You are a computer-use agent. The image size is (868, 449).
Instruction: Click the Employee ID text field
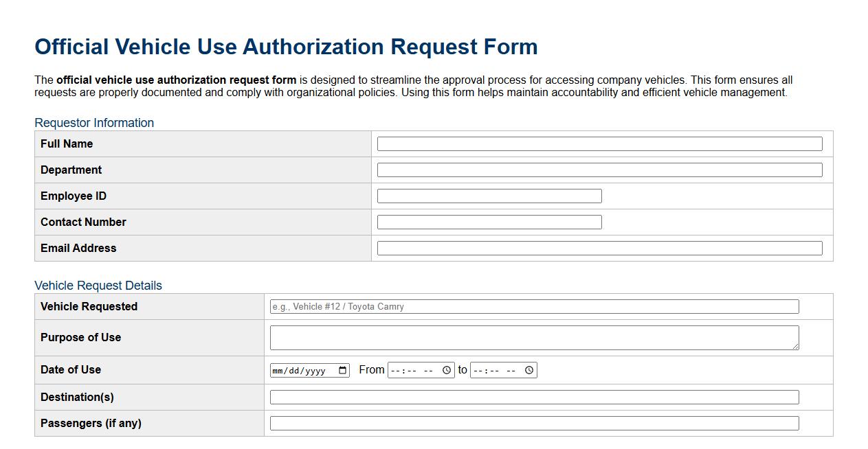tap(488, 196)
